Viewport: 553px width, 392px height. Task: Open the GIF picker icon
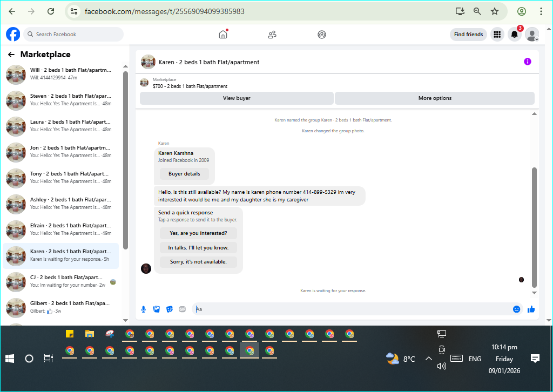183,309
